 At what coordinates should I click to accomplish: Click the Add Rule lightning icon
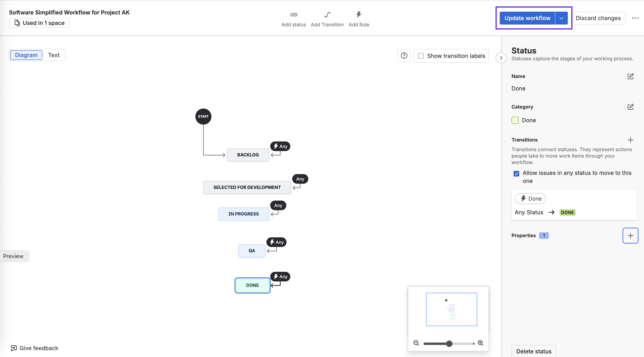359,14
